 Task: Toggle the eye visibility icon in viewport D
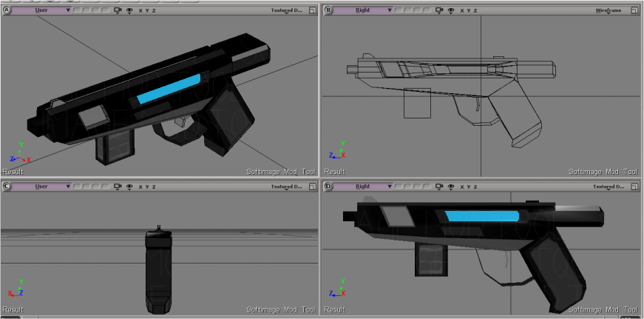[451, 187]
